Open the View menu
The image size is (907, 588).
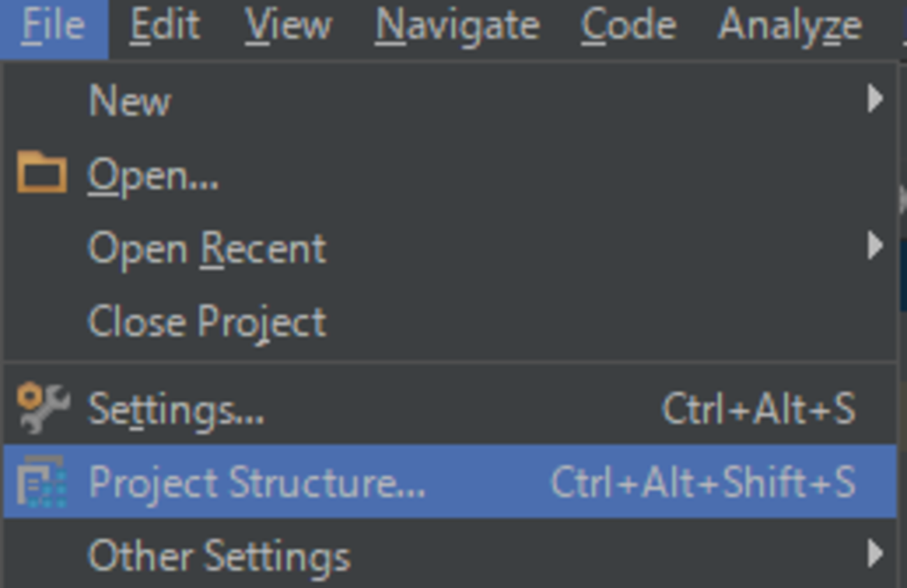tap(288, 26)
